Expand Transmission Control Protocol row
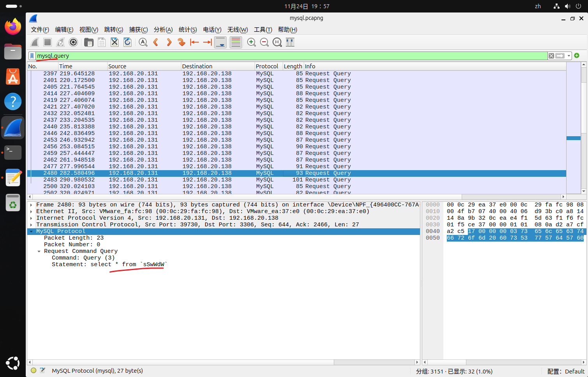Viewport: 588px width, 377px height. (x=31, y=224)
